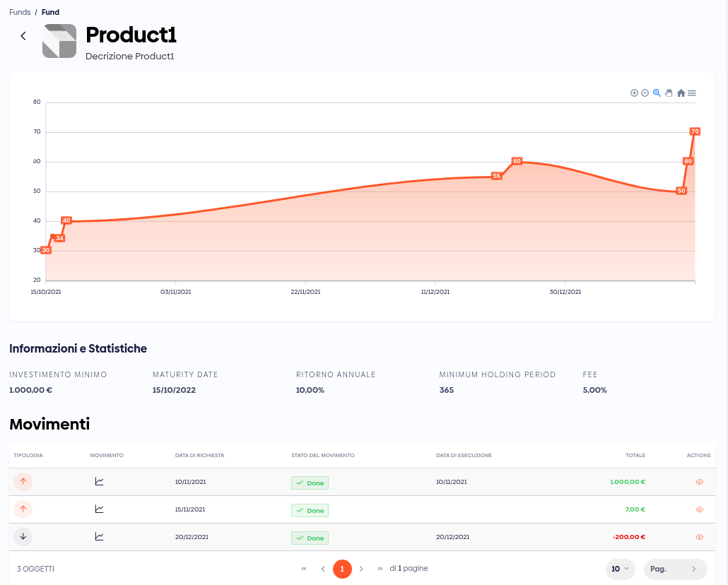
Task: Select the magnifier selection zoom tool
Action: 657,93
